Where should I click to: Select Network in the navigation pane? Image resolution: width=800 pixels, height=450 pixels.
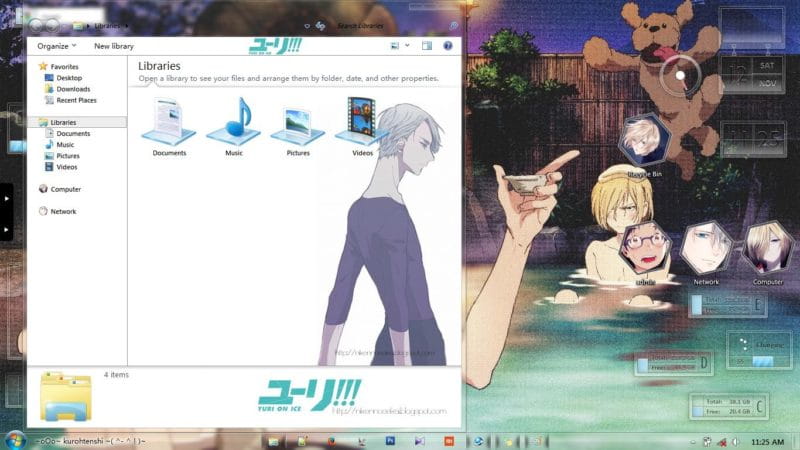click(x=63, y=211)
